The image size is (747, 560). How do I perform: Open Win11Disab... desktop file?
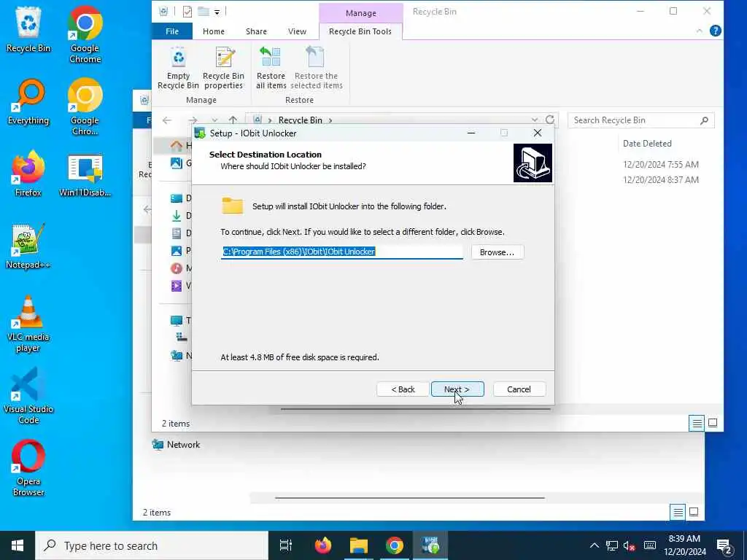pyautogui.click(x=85, y=175)
